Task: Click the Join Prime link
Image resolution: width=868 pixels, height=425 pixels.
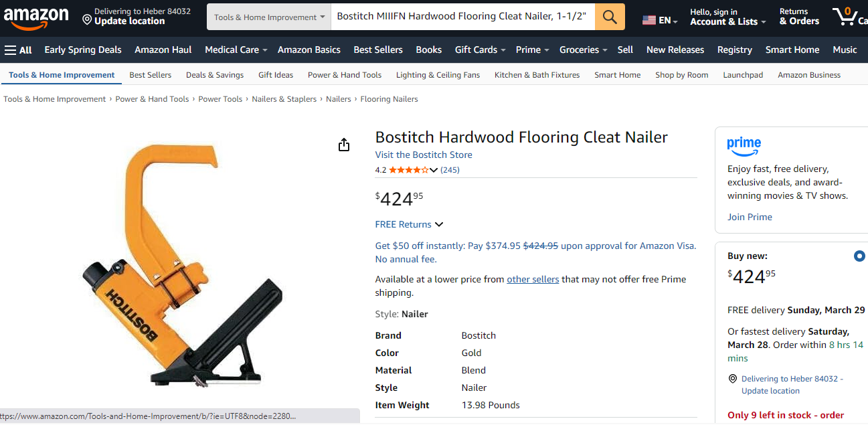Action: [x=750, y=217]
